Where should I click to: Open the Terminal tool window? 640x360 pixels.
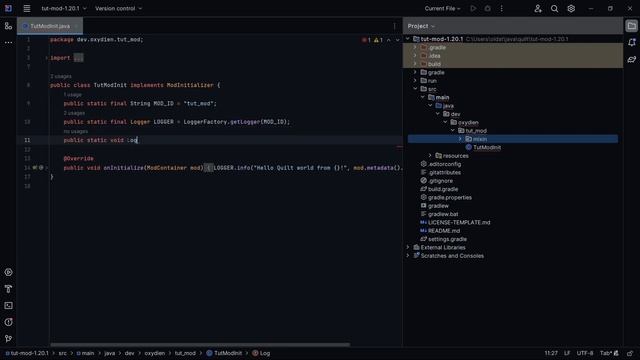pyautogui.click(x=8, y=306)
